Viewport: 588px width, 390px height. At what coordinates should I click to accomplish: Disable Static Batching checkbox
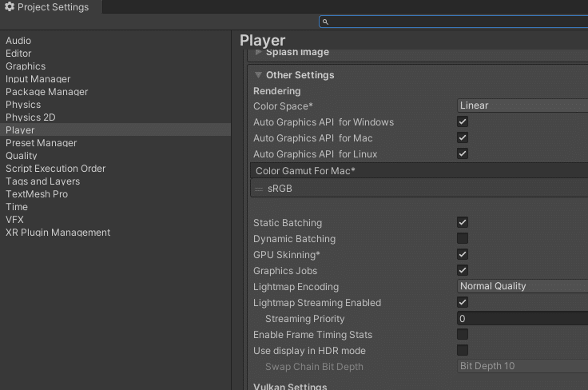click(463, 222)
